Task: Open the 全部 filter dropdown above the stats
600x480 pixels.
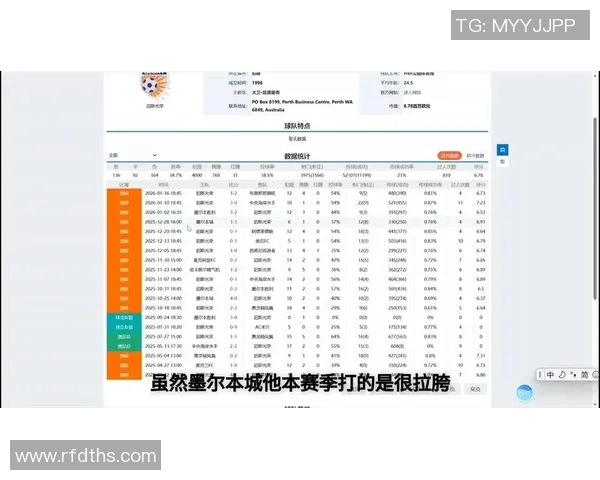Action: click(132, 155)
